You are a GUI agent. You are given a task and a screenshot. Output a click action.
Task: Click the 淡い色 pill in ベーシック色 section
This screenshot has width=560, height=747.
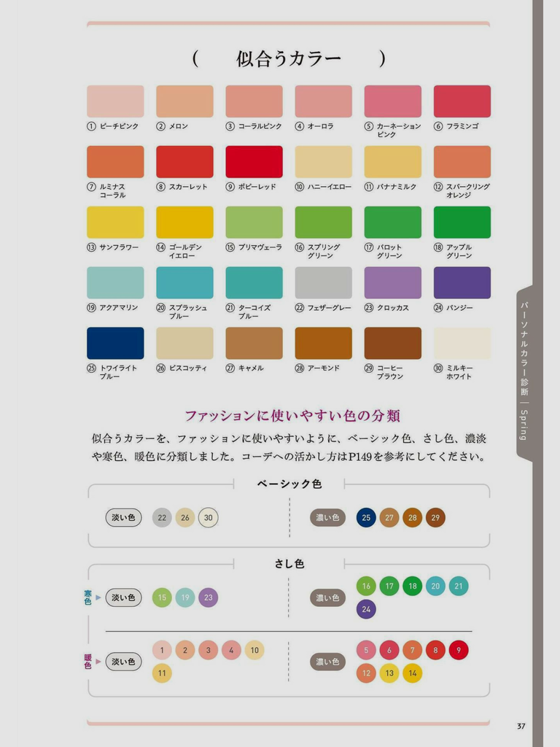[x=123, y=517]
